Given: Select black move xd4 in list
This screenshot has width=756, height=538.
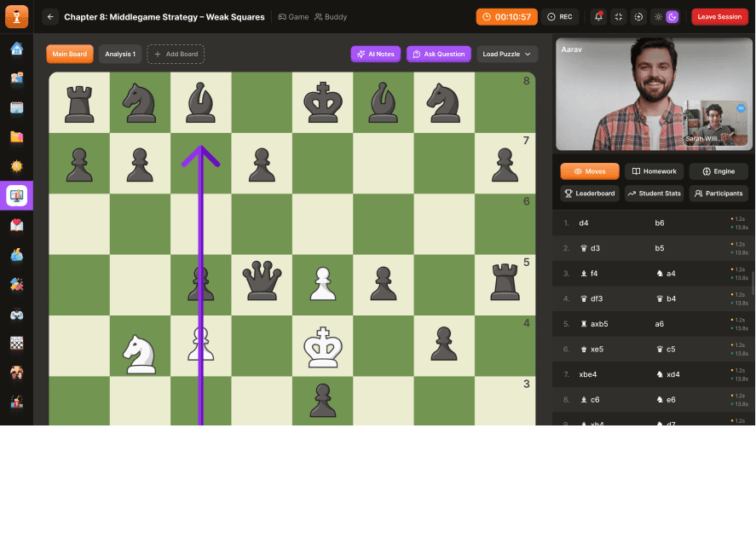Looking at the screenshot, I should tap(667, 374).
